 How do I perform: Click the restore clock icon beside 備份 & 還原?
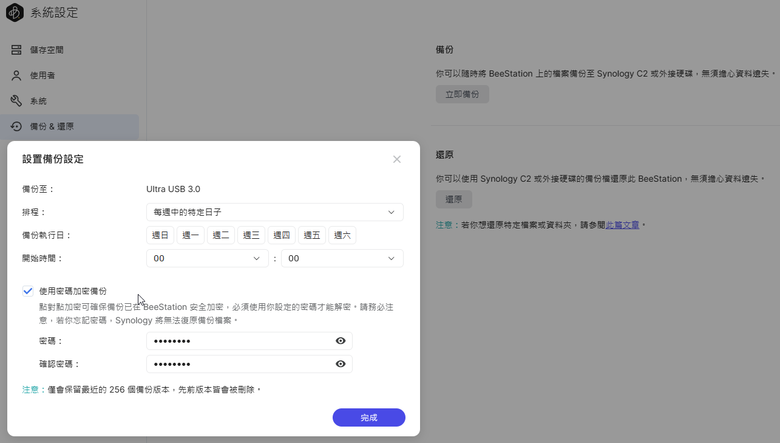coord(16,126)
